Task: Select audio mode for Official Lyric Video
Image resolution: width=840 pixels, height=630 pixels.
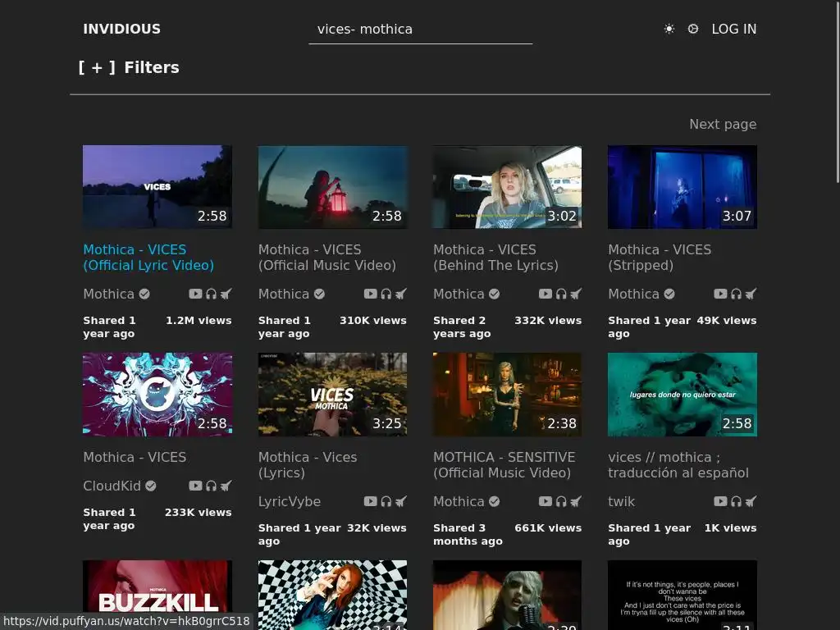Action: pos(211,294)
